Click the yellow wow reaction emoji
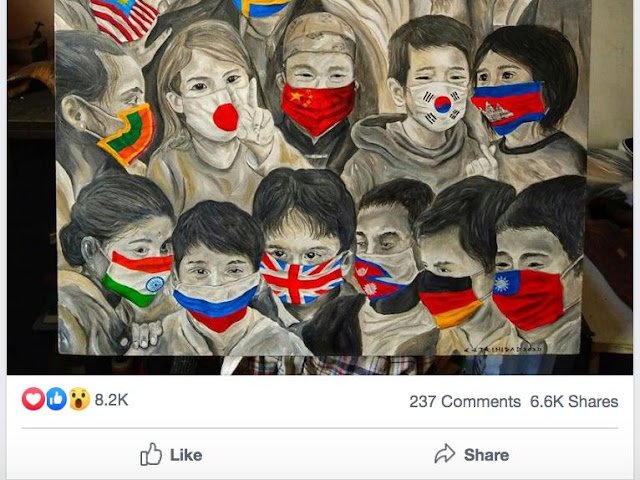 click(x=79, y=399)
